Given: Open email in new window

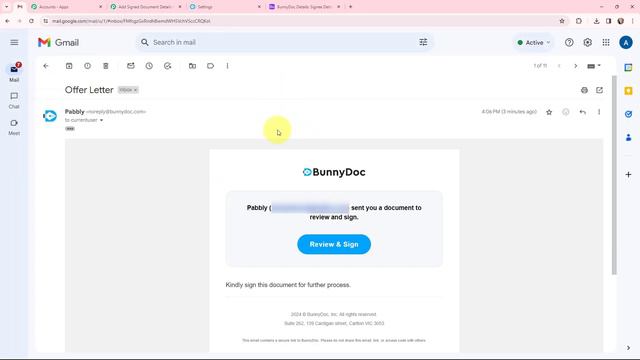Looking at the screenshot, I should tap(599, 90).
